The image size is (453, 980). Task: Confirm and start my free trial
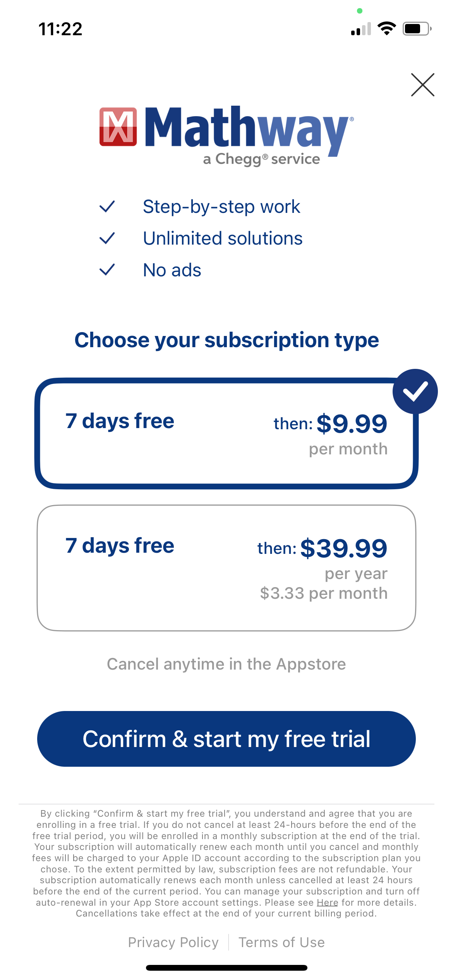point(226,739)
